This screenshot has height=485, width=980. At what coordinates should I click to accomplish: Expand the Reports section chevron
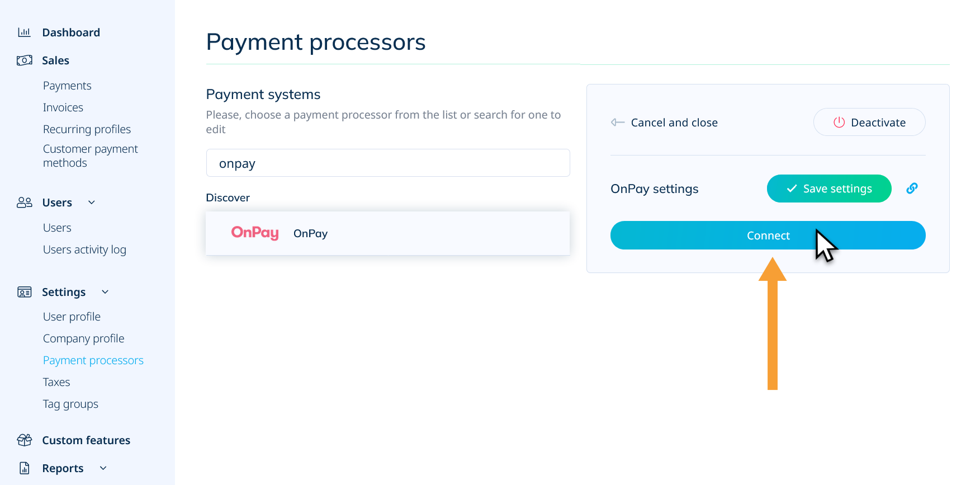[102, 468]
